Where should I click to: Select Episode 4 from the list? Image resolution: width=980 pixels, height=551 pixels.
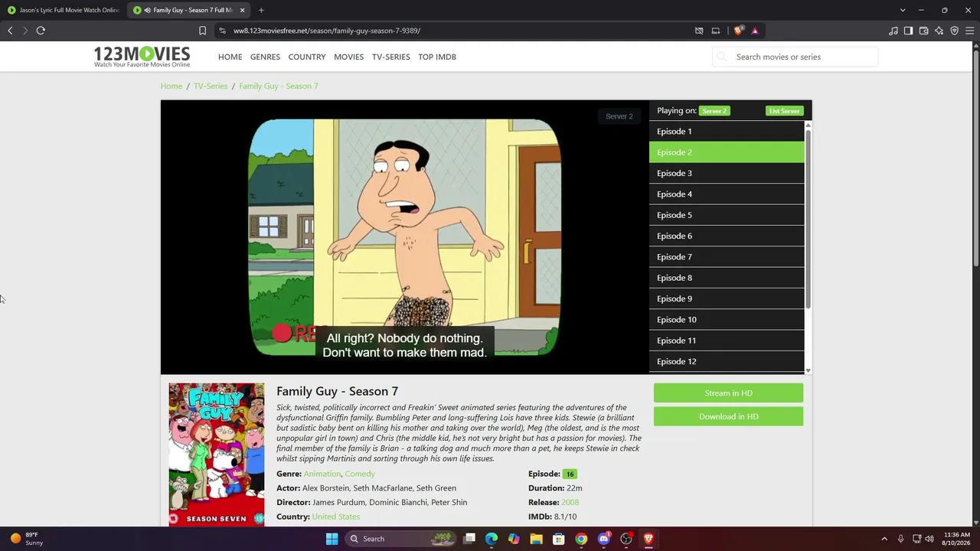pos(727,194)
